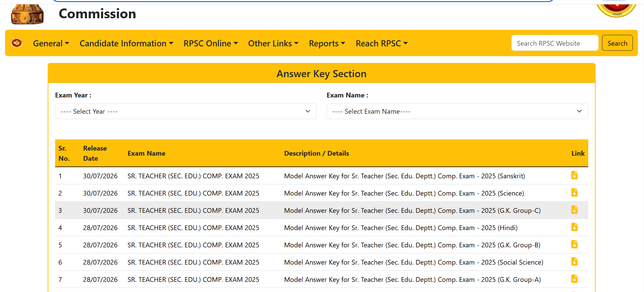Image resolution: width=644 pixels, height=292 pixels.
Task: Download the Hindi answer key file
Action: 574,227
